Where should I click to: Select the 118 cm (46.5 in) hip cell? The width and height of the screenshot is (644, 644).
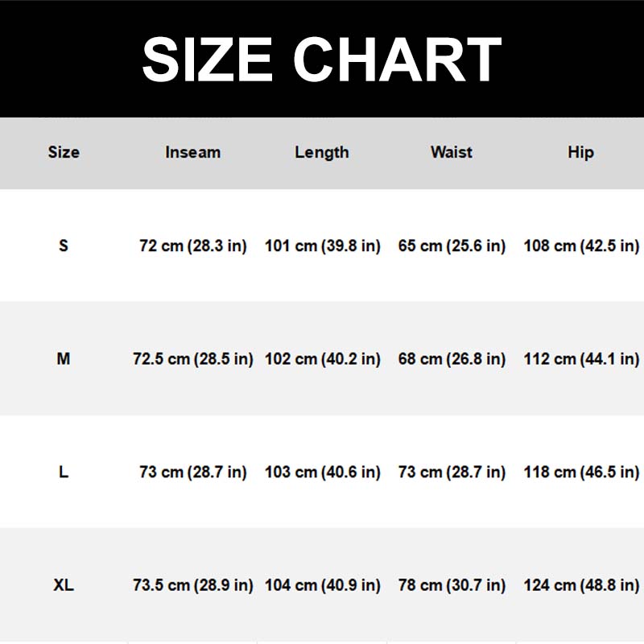pyautogui.click(x=581, y=472)
